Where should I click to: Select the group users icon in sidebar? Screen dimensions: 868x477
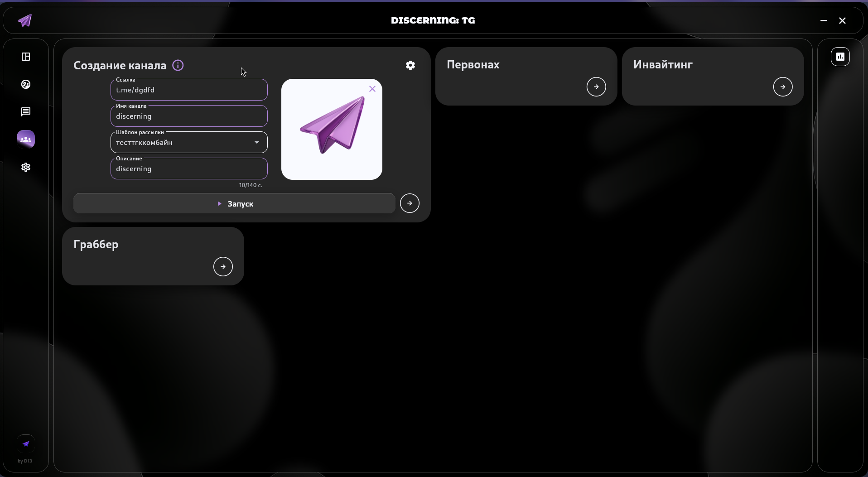pyautogui.click(x=26, y=140)
